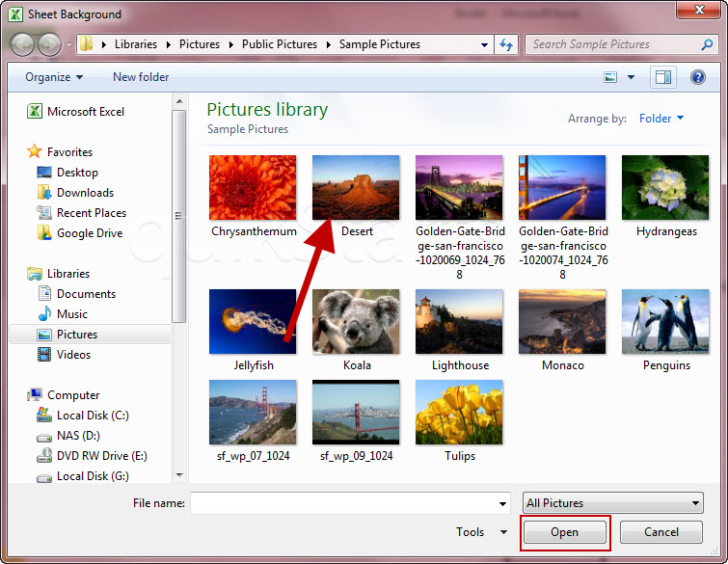The image size is (728, 564).
Task: Select the Tulips thumbnail
Action: (x=459, y=413)
